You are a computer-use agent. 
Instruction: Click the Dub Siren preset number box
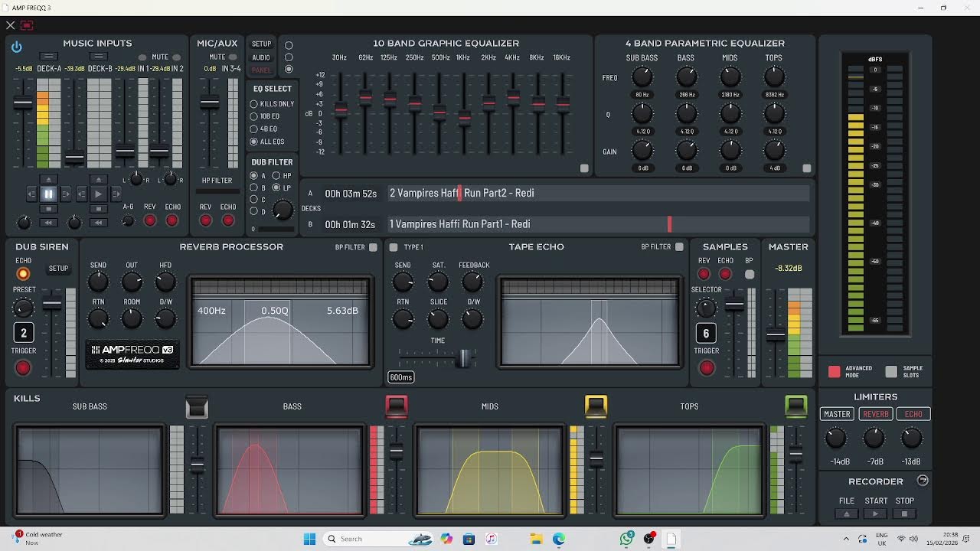coord(23,332)
